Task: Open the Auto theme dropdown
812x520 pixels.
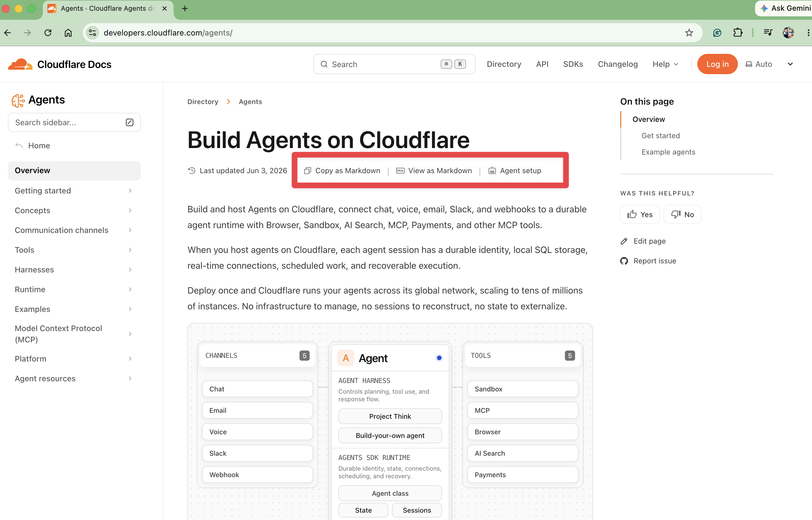Action: [x=769, y=64]
